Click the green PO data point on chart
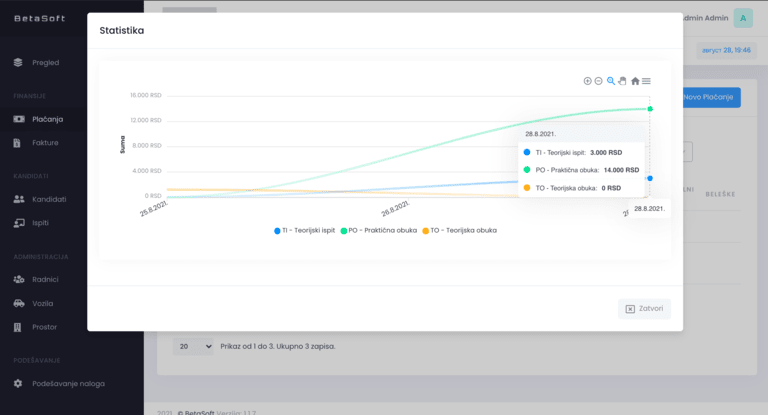The height and width of the screenshot is (415, 768). (650, 109)
